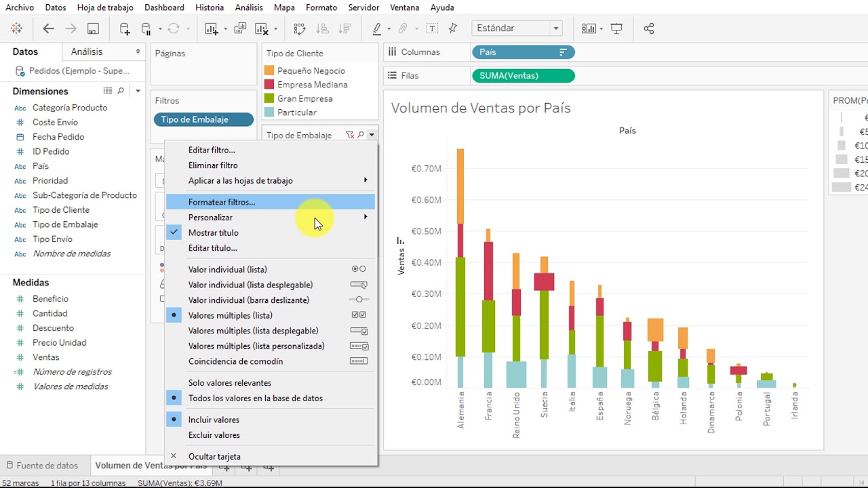Viewport: 868px width, 488px height.
Task: Click the Alemania stacked bar in the chart
Action: [x=460, y=268]
